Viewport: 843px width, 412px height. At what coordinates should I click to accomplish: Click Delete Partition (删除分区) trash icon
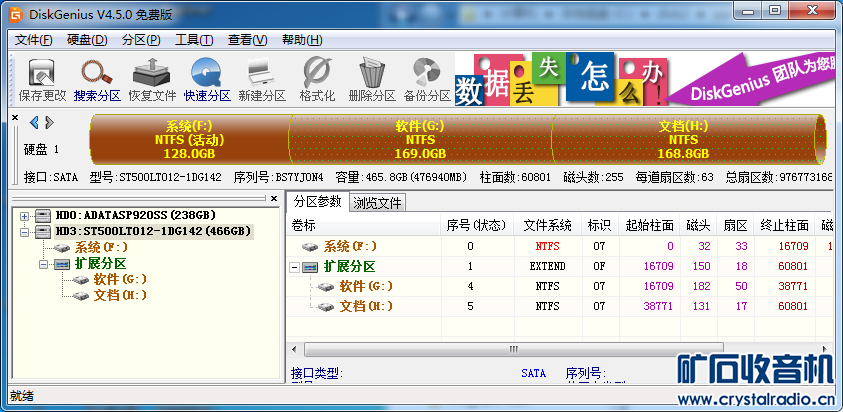372,80
